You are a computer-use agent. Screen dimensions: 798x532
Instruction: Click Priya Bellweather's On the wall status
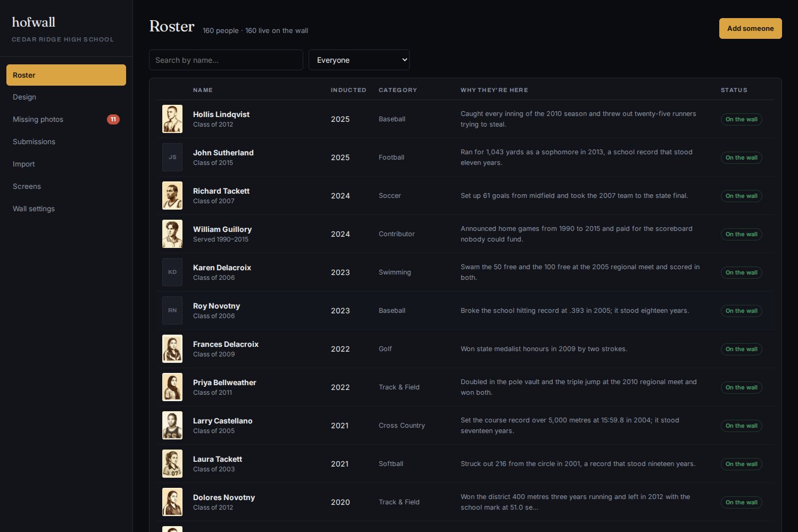pyautogui.click(x=742, y=387)
